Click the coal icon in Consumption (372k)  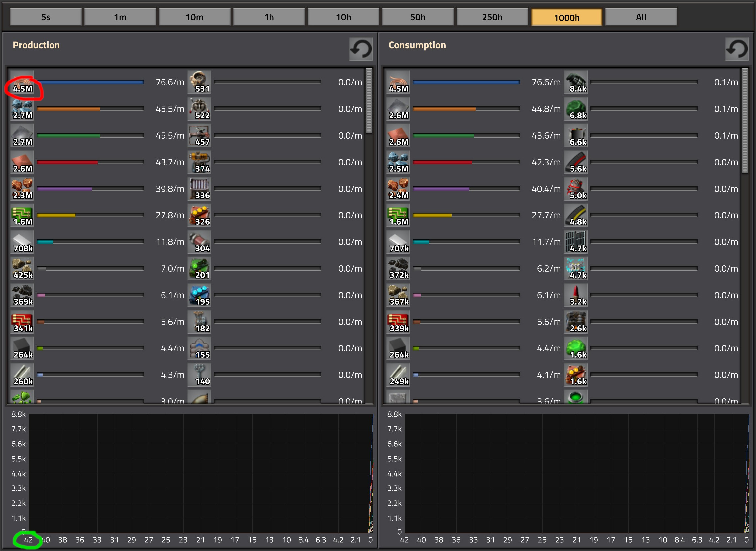coord(398,269)
